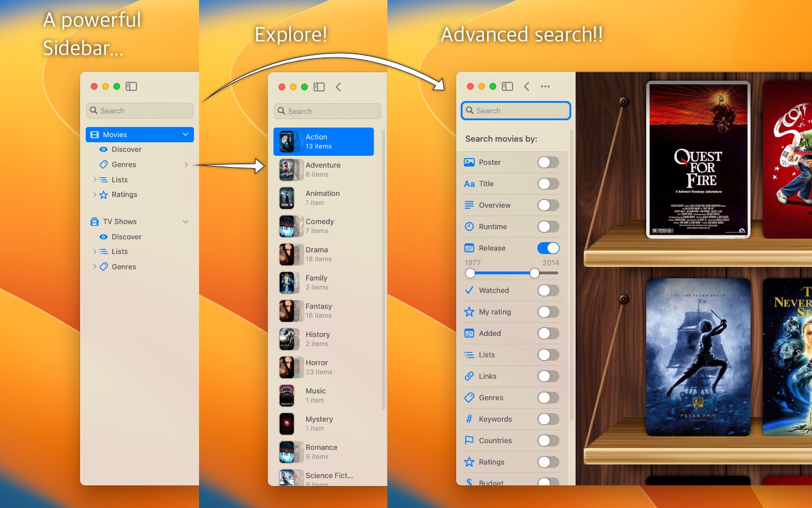Open the History genre row
The width and height of the screenshot is (812, 508).
(x=324, y=339)
